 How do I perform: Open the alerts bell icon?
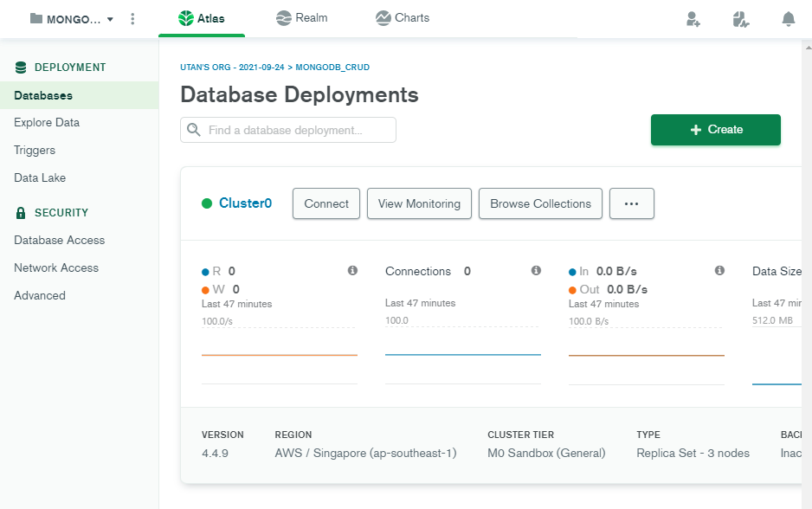788,20
